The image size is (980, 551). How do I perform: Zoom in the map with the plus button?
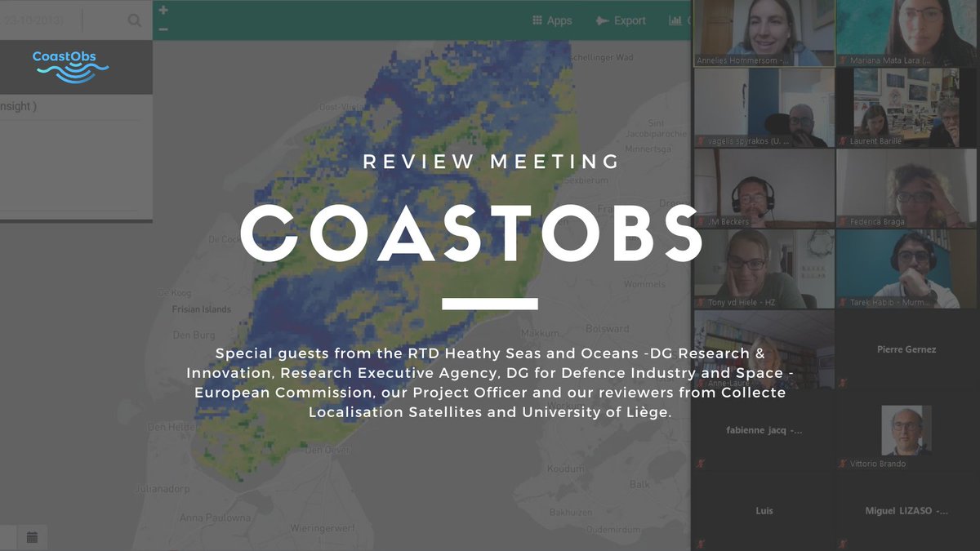[163, 10]
